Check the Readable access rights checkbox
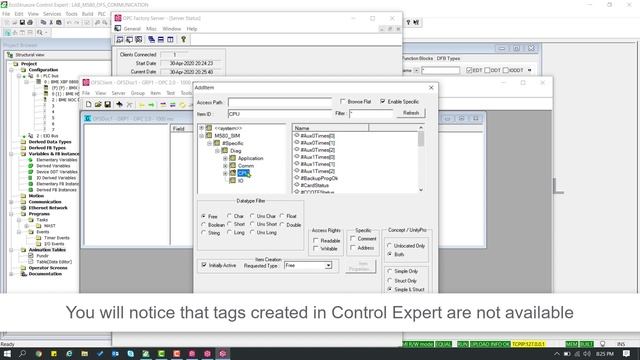This screenshot has height=360, width=640. tap(316, 240)
